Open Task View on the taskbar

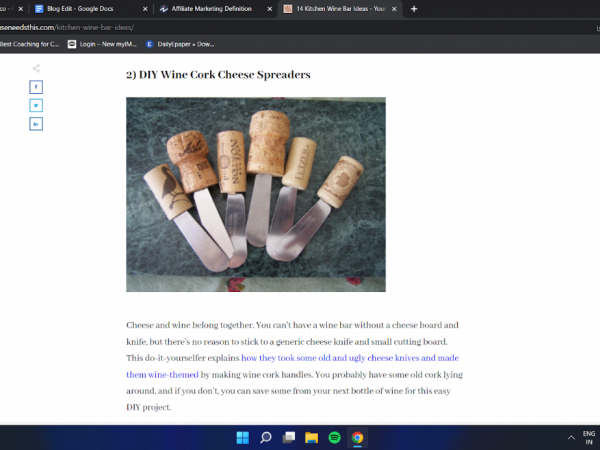(x=288, y=438)
